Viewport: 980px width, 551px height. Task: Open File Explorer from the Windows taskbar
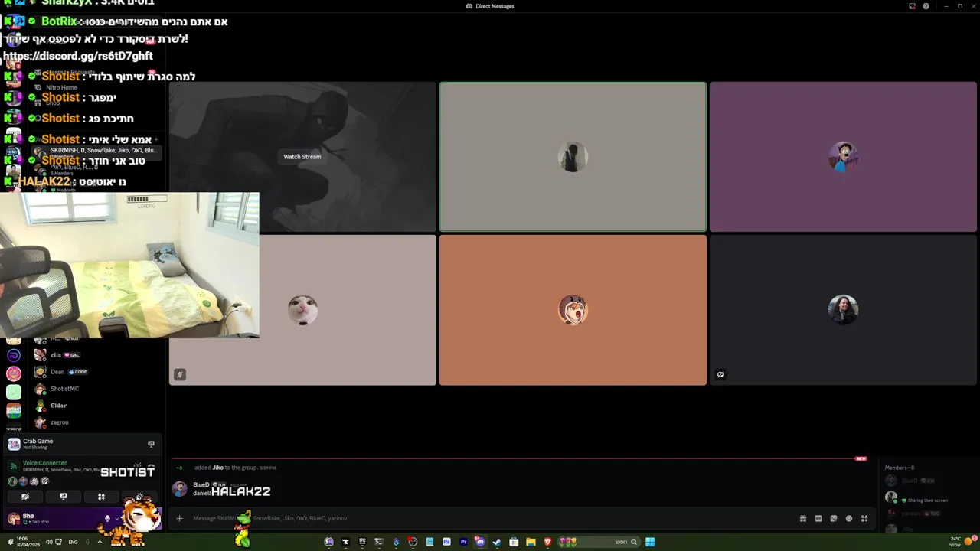click(531, 542)
